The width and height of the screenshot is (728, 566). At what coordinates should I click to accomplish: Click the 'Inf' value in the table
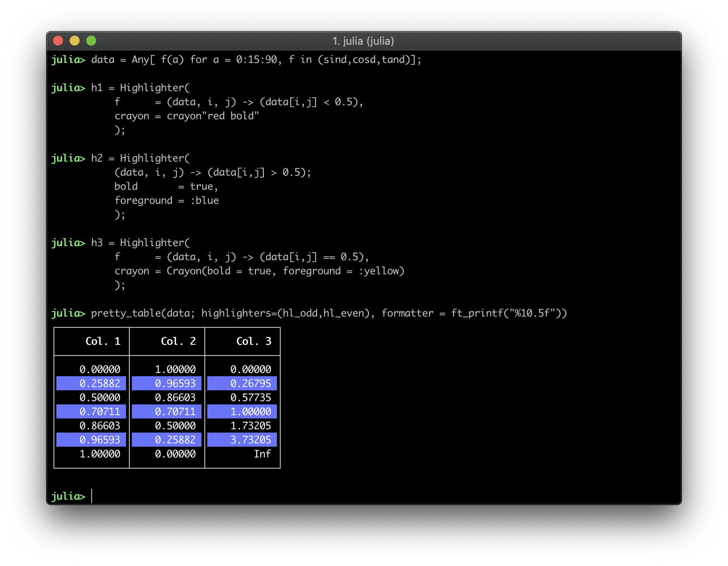262,454
